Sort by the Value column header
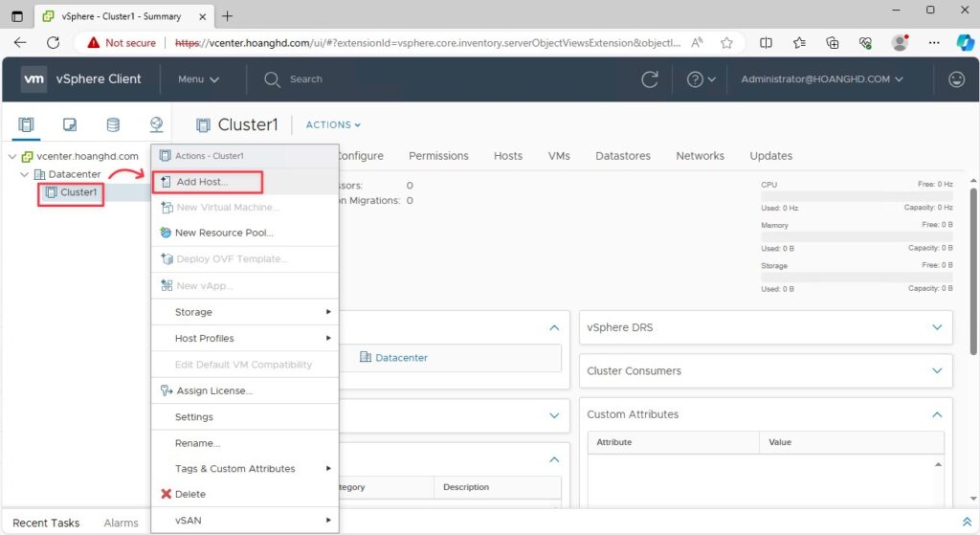Viewport: 980px width, 535px height. [851, 442]
